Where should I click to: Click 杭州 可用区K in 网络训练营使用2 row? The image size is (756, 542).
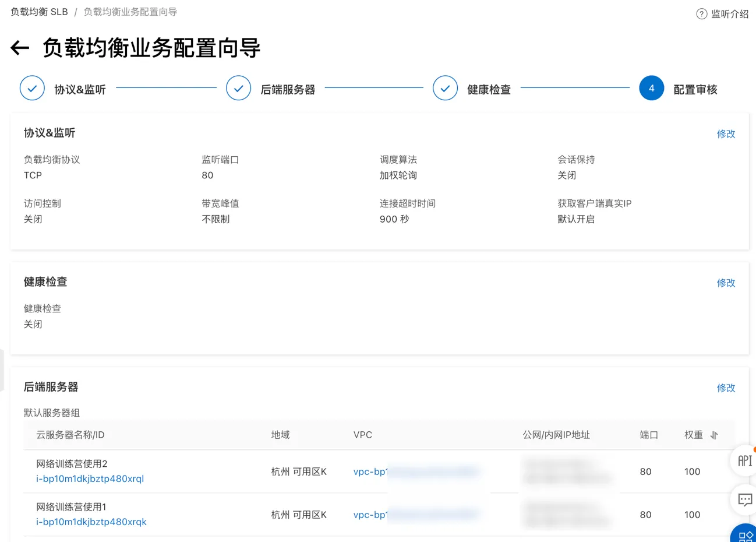tap(299, 471)
